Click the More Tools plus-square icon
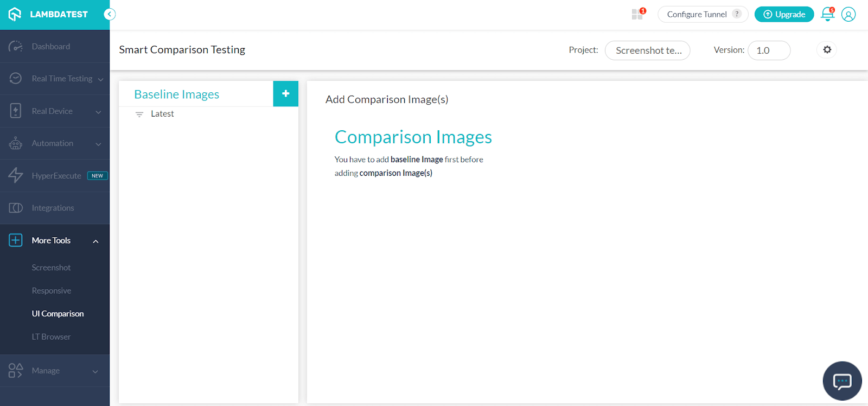868x406 pixels. pos(16,240)
